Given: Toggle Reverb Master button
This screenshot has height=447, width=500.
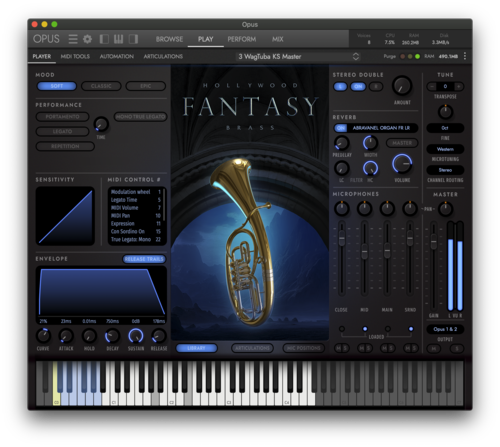Looking at the screenshot, I should (402, 143).
